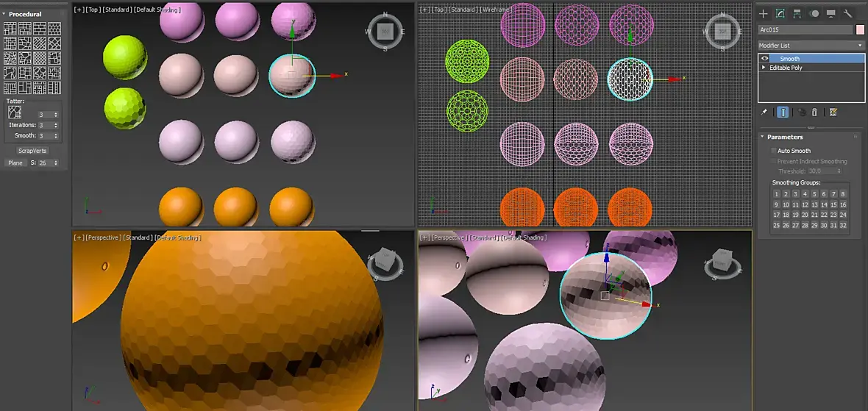
Task: Open the Modifier List dropdown
Action: pyautogui.click(x=811, y=46)
